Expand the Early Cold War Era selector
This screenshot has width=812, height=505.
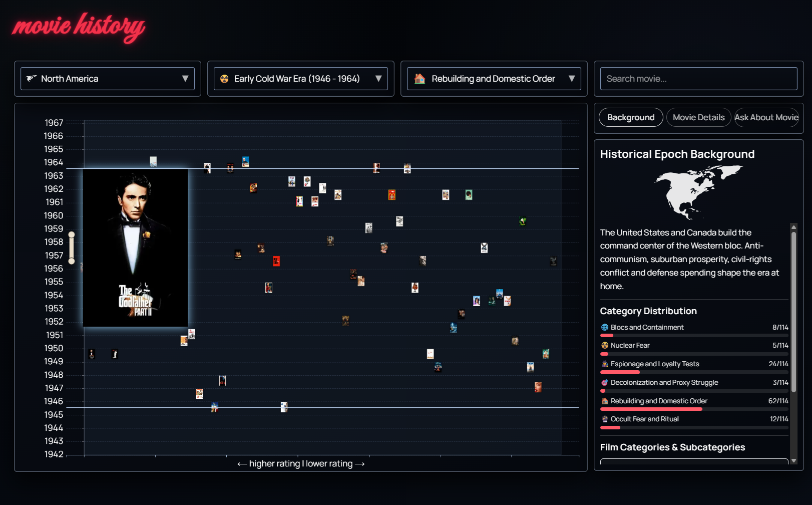[x=300, y=79]
